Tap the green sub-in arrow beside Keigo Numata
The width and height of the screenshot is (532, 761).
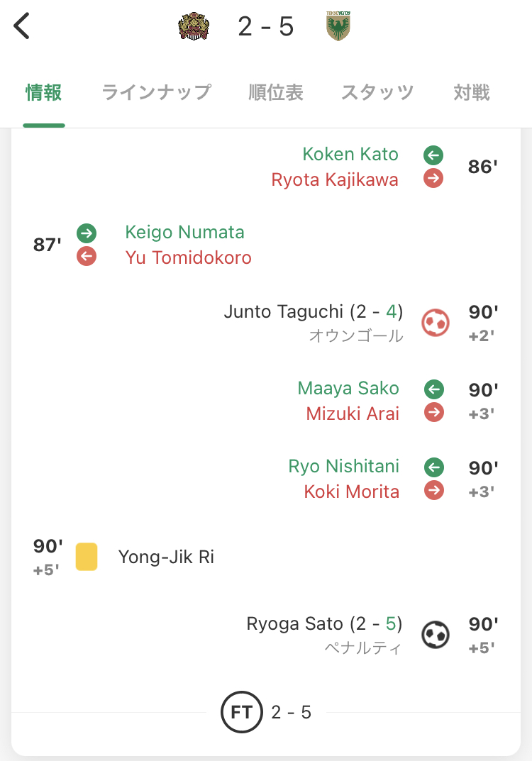87,233
